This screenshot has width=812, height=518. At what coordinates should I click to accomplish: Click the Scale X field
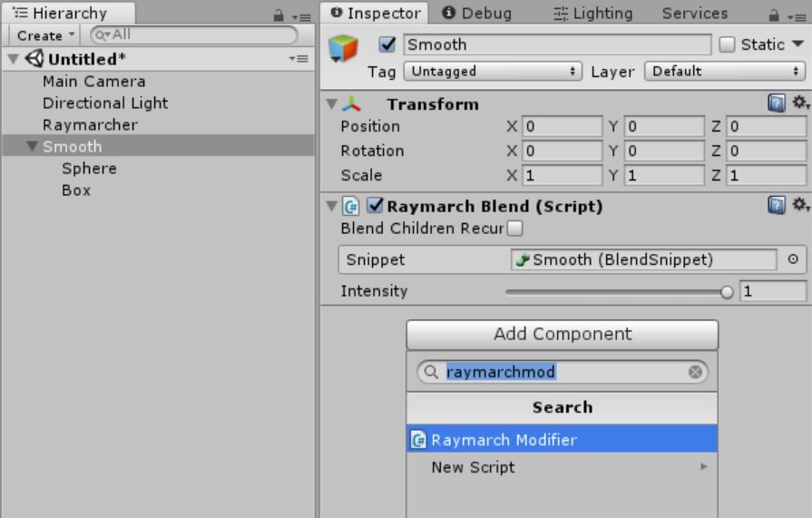562,175
